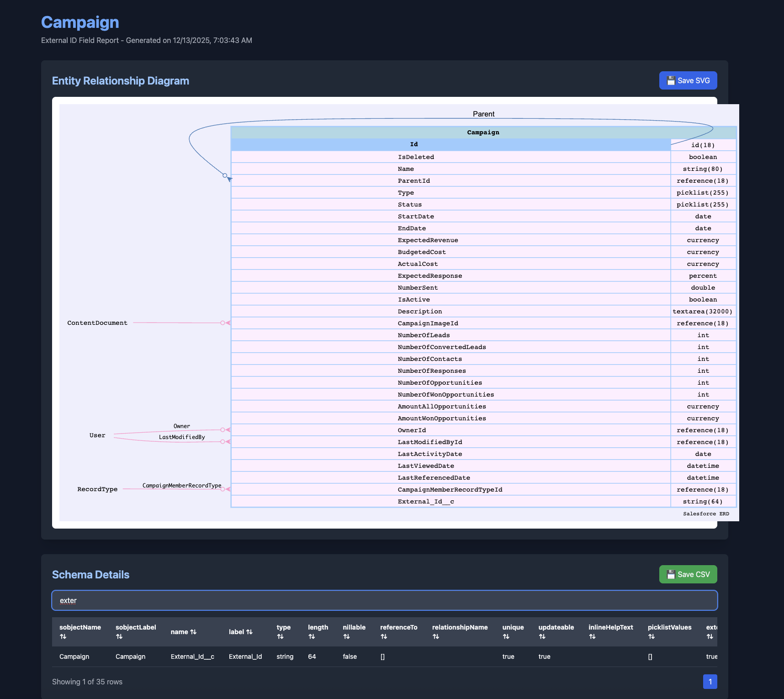
Task: Click the CampaignMemberRecordTypeId field in the diagram
Action: [450, 490]
